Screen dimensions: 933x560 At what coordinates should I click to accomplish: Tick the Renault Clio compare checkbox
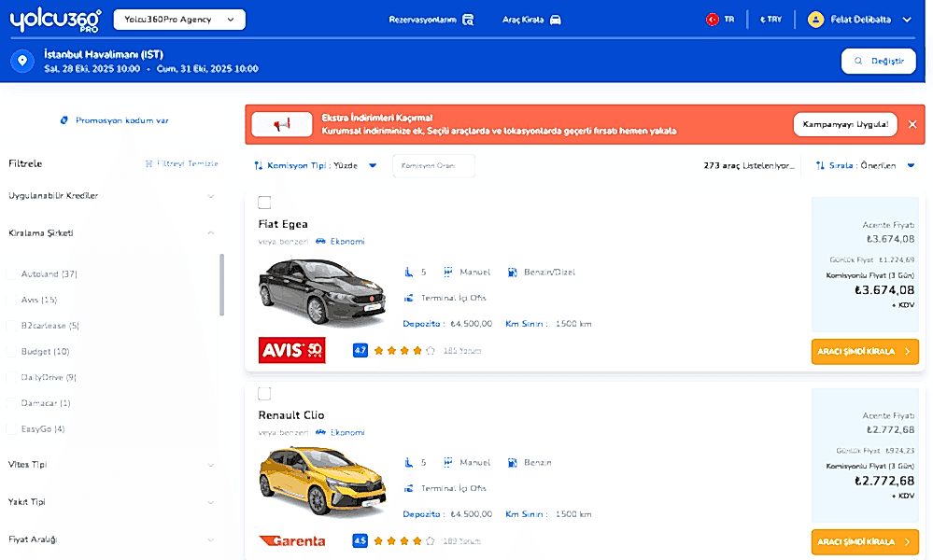tap(265, 394)
